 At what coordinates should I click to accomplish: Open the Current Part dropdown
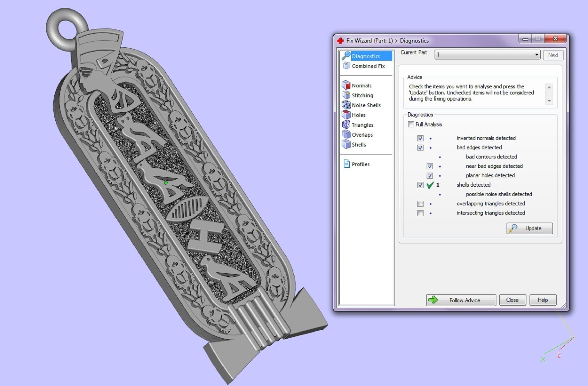pos(487,55)
